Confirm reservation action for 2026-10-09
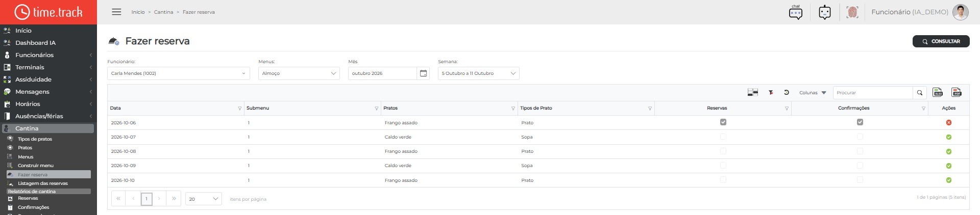The width and height of the screenshot is (980, 215). 948,166
